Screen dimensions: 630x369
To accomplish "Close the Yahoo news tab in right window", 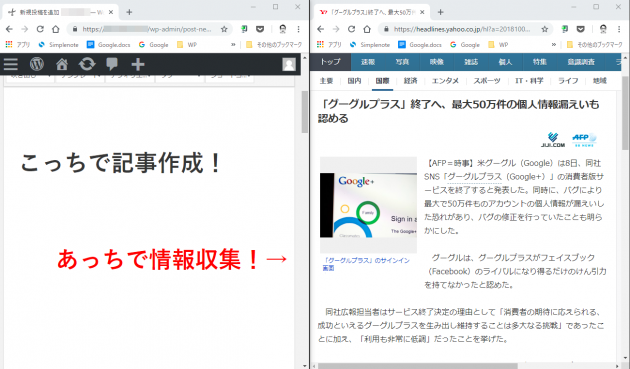I will tap(422, 12).
